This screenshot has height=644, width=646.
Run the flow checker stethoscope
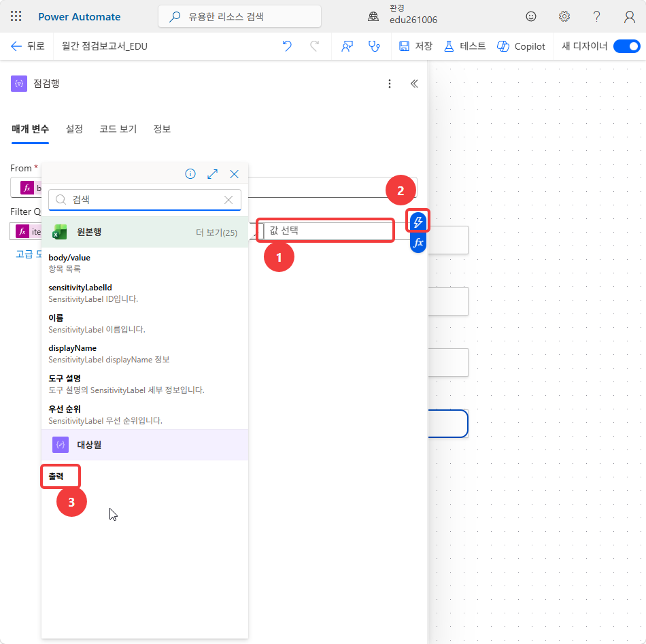pos(374,46)
